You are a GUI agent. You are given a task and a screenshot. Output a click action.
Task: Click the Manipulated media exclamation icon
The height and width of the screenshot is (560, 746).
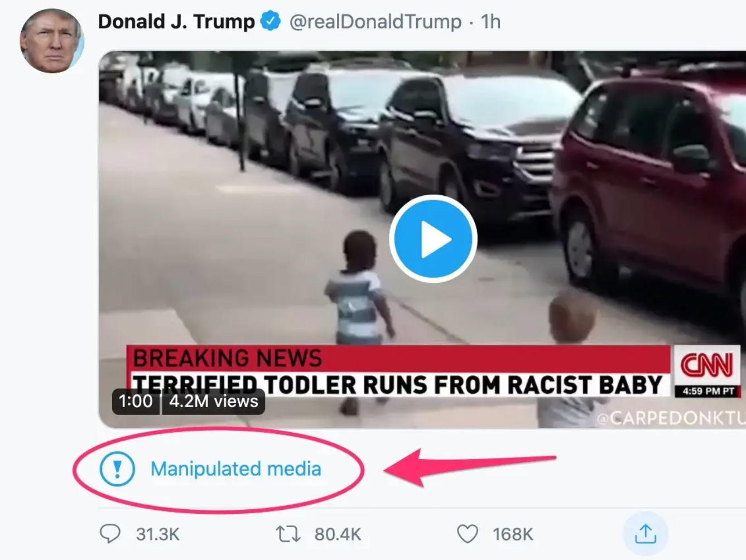[117, 469]
